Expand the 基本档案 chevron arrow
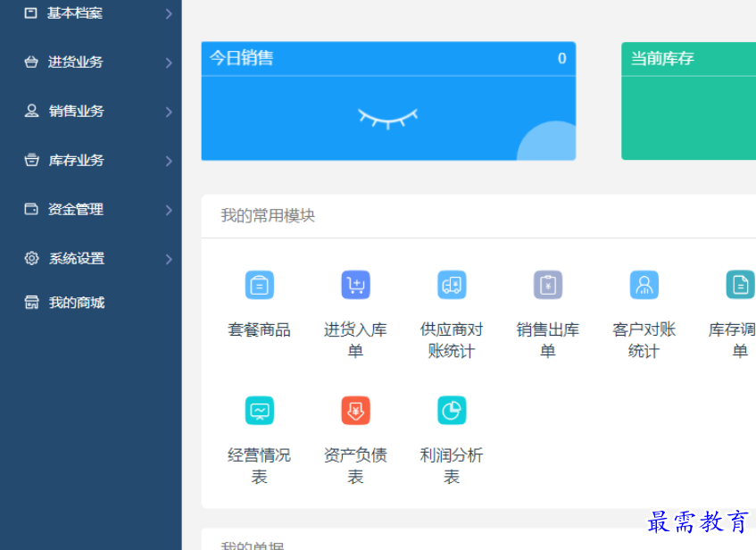The height and width of the screenshot is (550, 756). coord(169,13)
